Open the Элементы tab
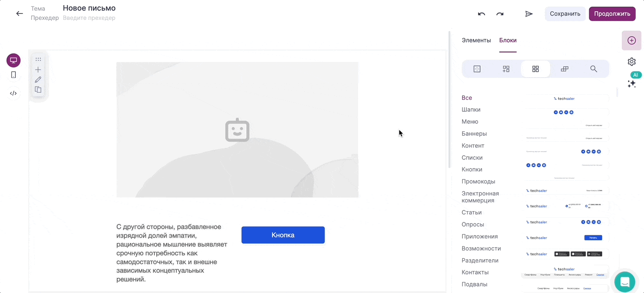This screenshot has width=644, height=293. click(476, 40)
